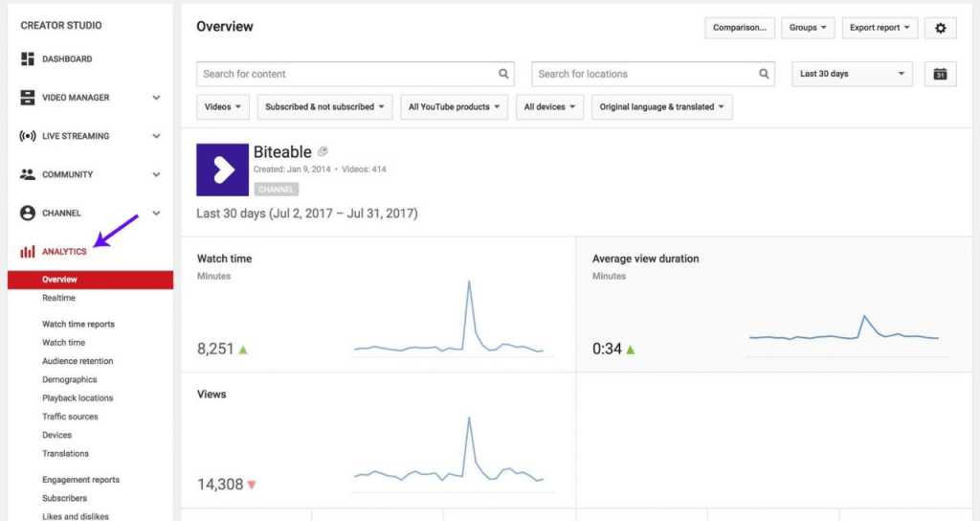The image size is (980, 521).
Task: Open the Subscribed & not subscribed dropdown
Action: 324,107
